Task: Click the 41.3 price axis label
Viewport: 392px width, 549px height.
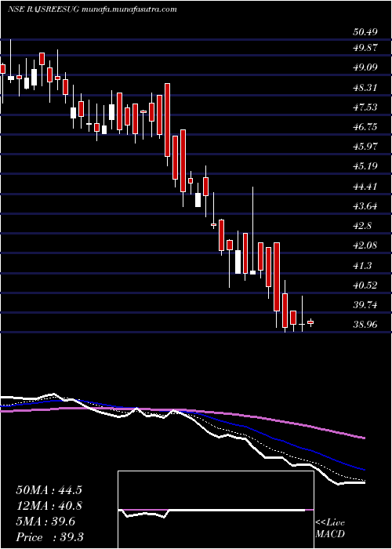Action: click(x=362, y=265)
